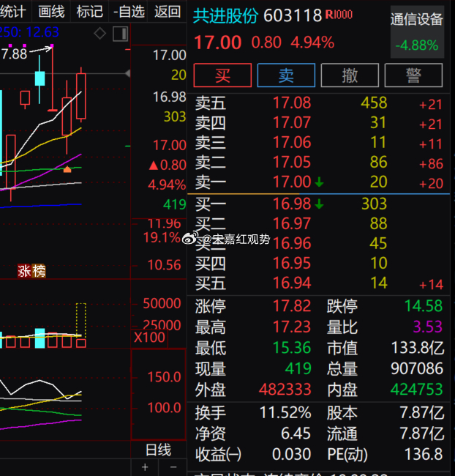Open the 画线 drawing menu

[51, 12]
